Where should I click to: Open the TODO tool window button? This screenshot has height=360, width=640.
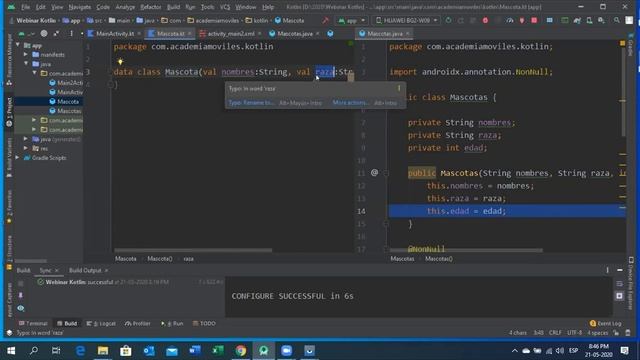[x=204, y=324]
